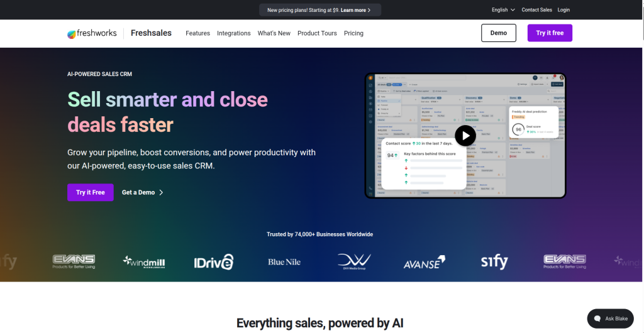This screenshot has height=333, width=644.
Task: Click the product screenshot thumbnail
Action: click(x=465, y=136)
